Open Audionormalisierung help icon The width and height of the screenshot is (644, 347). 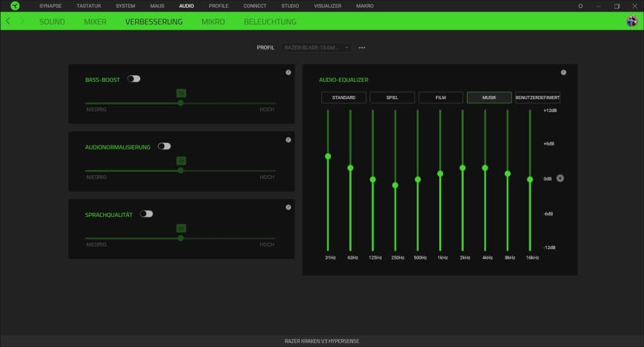pos(289,140)
